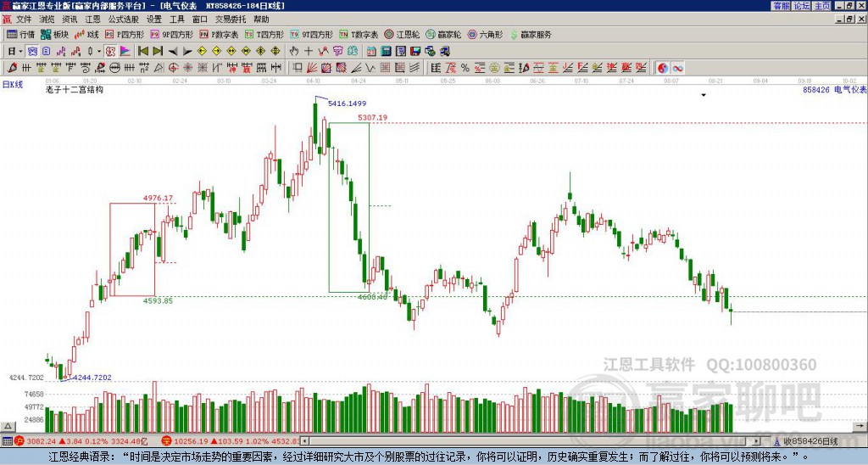Open the 文件 menu

tap(24, 20)
